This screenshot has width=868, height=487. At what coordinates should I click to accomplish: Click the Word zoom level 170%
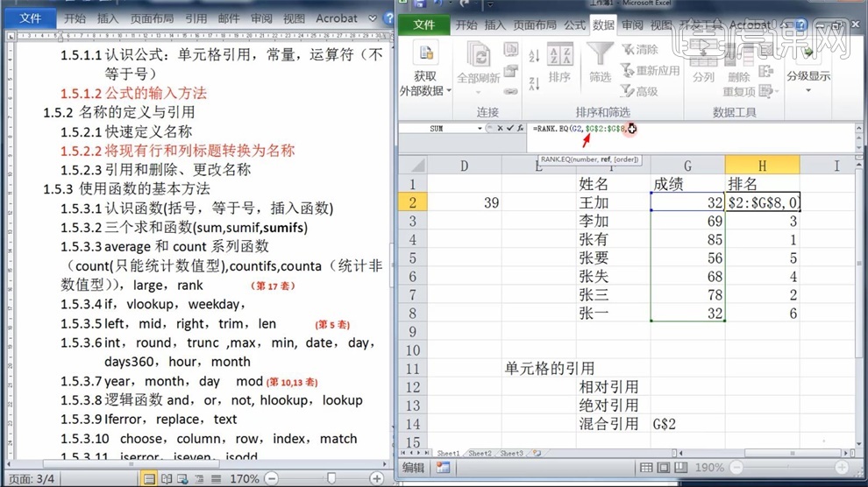pos(244,479)
